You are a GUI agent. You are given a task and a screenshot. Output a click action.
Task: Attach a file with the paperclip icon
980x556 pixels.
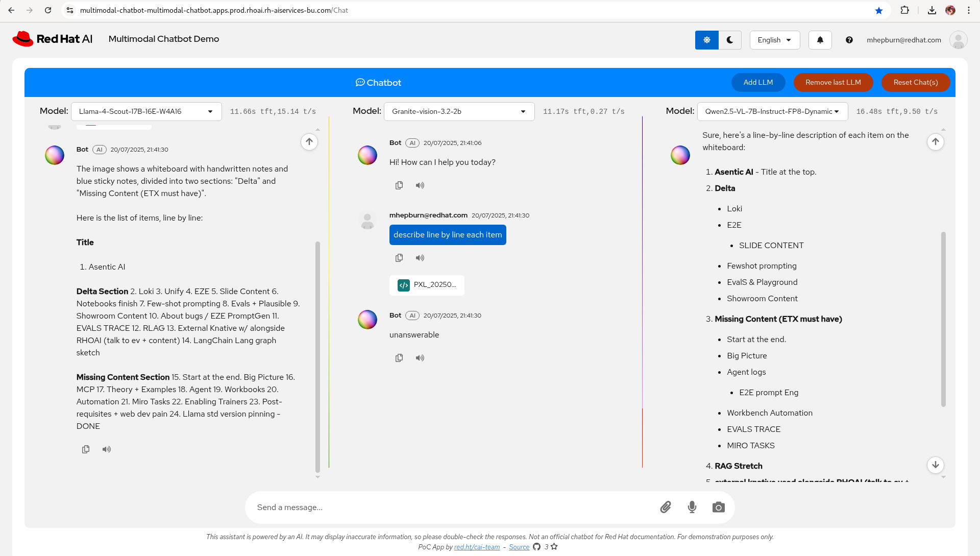coord(666,507)
